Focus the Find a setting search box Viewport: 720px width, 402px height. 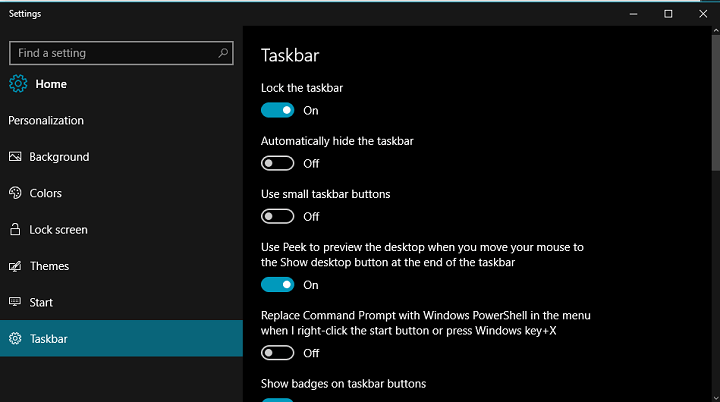click(x=121, y=53)
